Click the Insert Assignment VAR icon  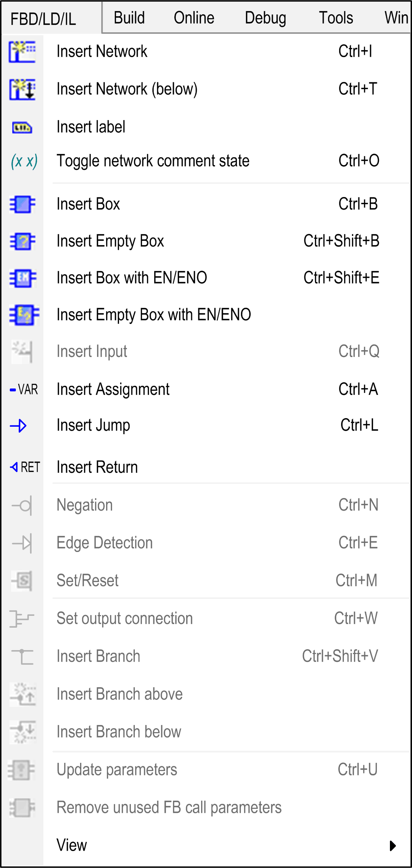(24, 390)
